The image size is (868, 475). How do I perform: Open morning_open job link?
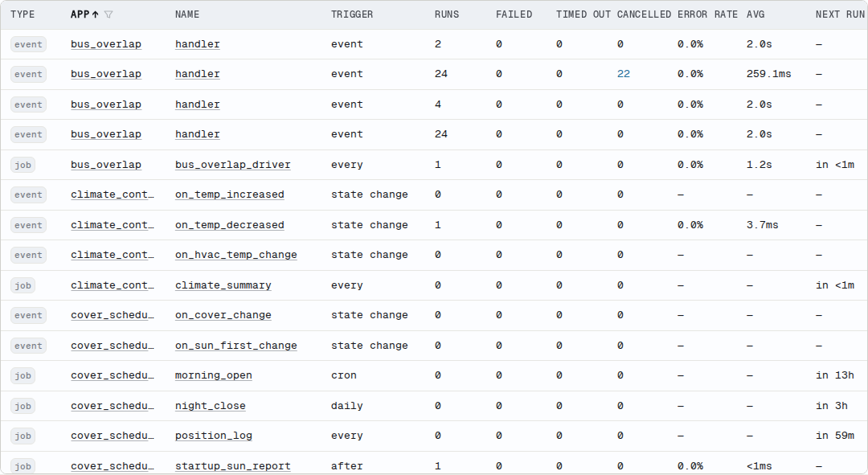213,376
